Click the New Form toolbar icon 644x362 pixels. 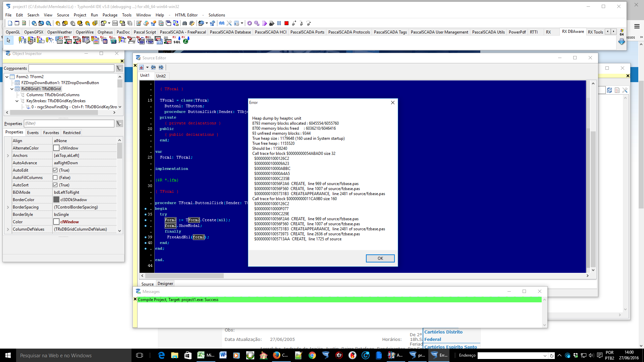click(x=17, y=23)
